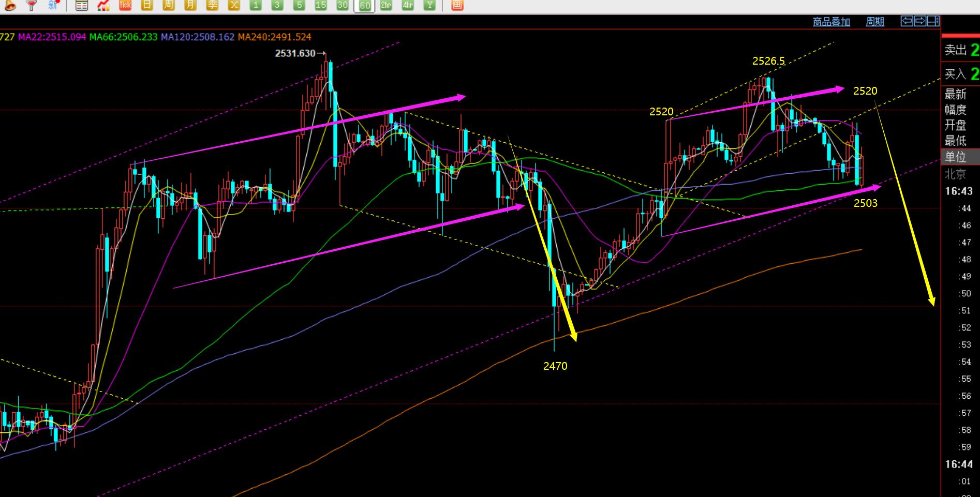This screenshot has width=980, height=497.
Task: Toggle the side panel layout icon
Action: [933, 21]
